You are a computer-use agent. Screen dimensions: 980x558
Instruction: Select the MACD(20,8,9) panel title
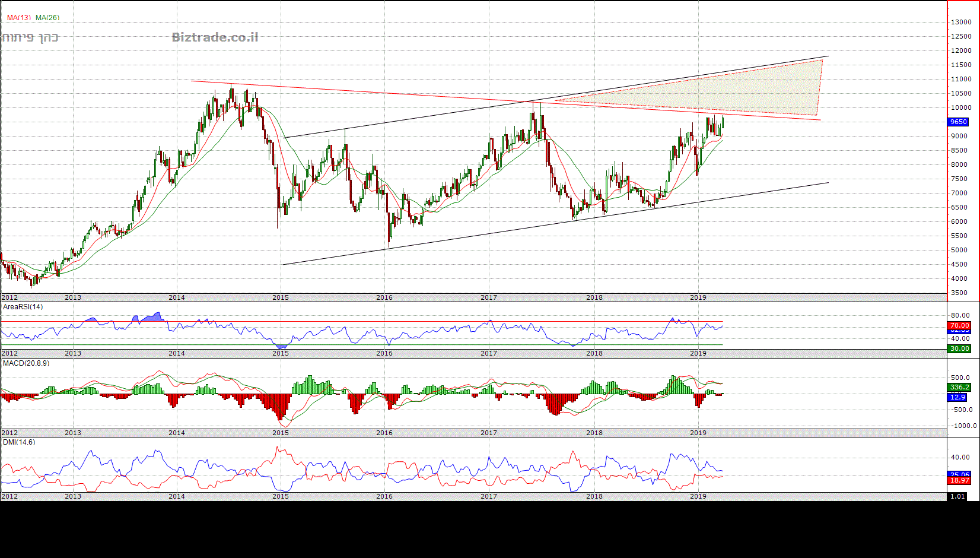pyautogui.click(x=26, y=363)
